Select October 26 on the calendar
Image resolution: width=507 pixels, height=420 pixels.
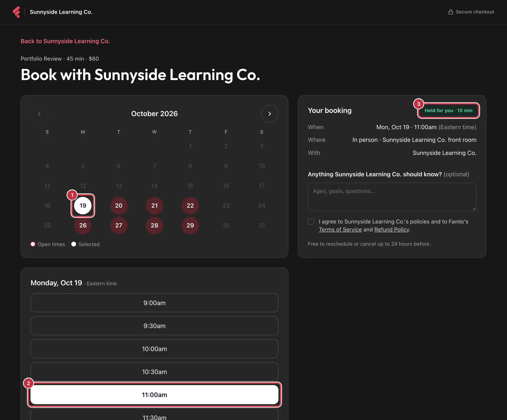[x=83, y=225]
